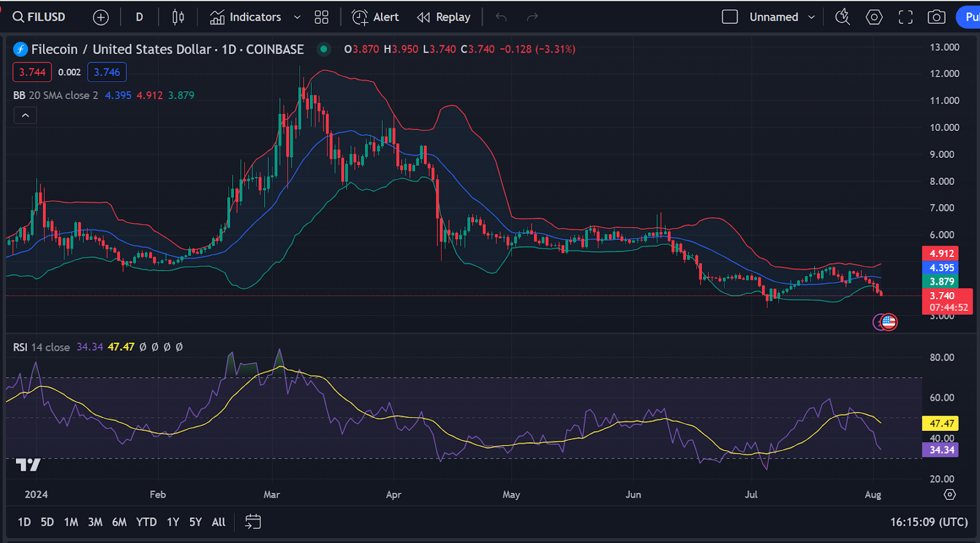Click the US flag economic event marker
Screen dimensions: 980x543
889,321
